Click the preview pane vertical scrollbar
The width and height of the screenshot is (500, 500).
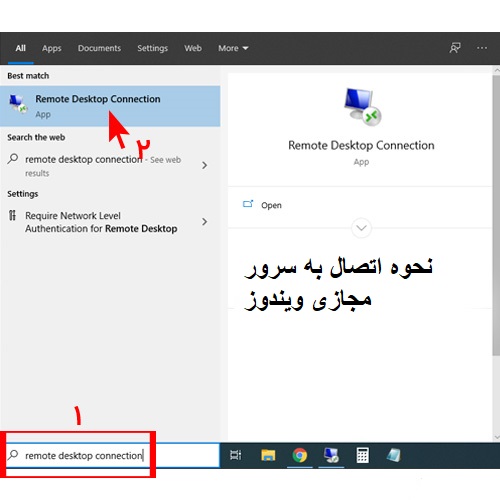[496, 215]
